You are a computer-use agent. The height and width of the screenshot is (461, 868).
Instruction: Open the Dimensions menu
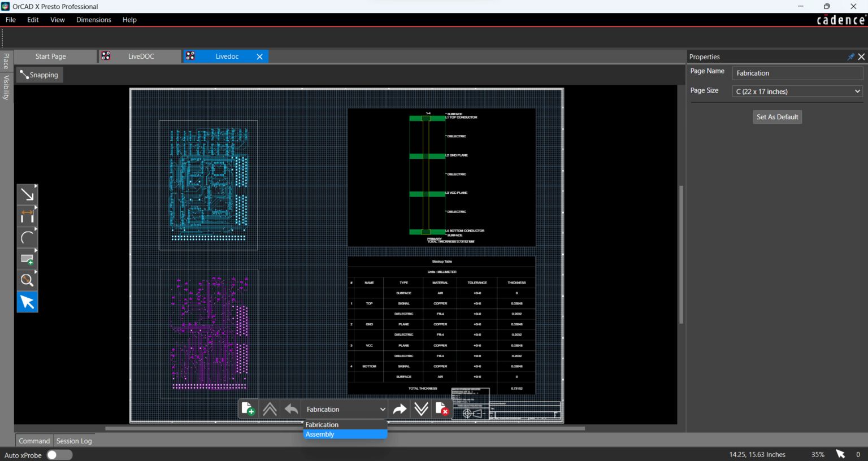coord(94,19)
